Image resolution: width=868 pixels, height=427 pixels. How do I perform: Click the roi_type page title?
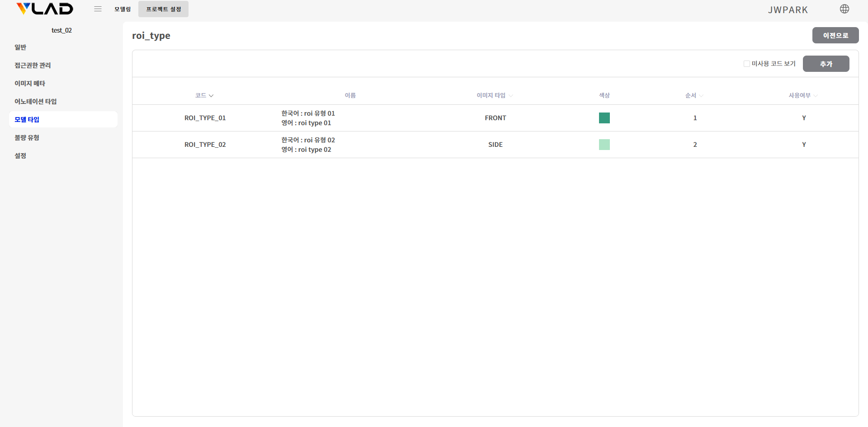(x=151, y=36)
